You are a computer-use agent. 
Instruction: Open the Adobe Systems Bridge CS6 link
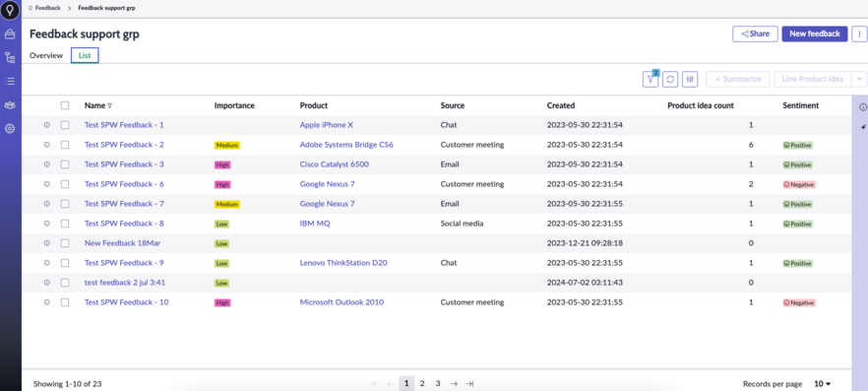point(346,145)
